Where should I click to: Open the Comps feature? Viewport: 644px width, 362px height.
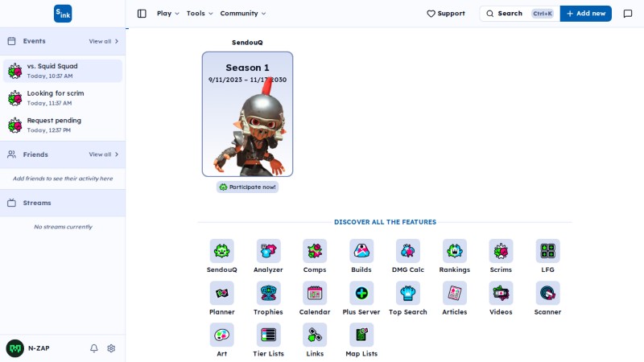pos(315,251)
